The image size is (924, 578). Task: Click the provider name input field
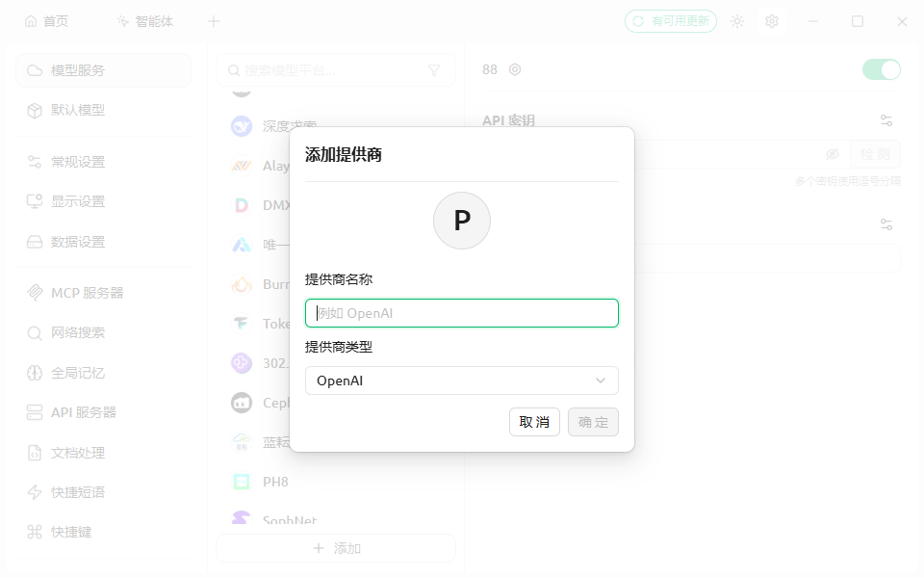(x=461, y=313)
